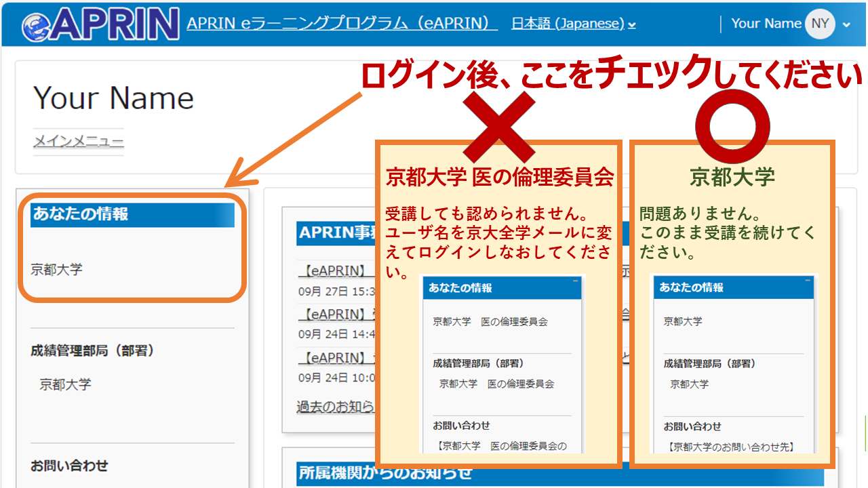Click the 成績管理部局（部署） heading

pyautogui.click(x=93, y=350)
